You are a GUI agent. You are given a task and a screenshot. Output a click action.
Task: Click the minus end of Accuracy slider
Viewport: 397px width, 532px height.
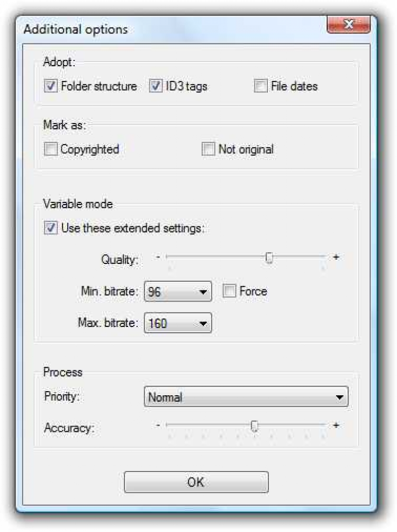click(158, 425)
